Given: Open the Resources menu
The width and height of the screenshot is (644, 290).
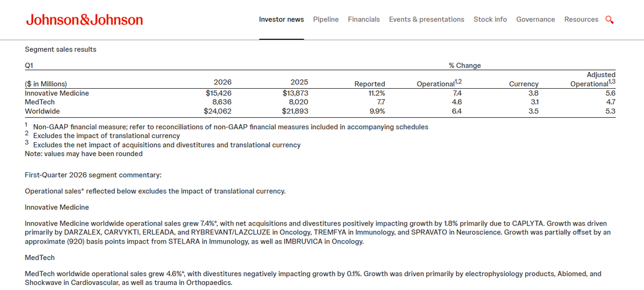Looking at the screenshot, I should [x=581, y=19].
